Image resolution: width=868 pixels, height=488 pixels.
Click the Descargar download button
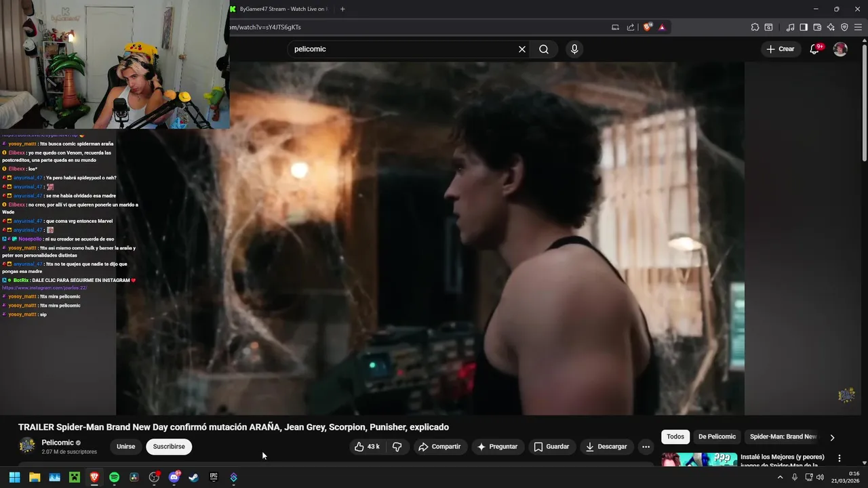[606, 447]
